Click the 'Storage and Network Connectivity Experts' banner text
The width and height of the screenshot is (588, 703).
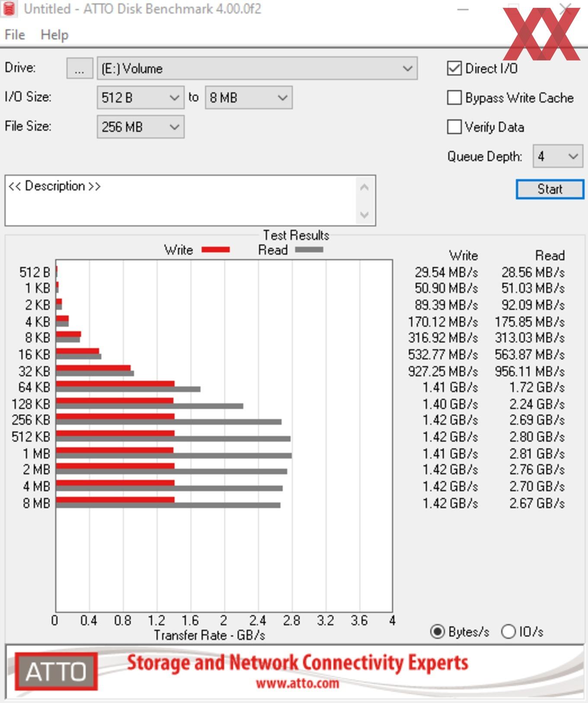[x=297, y=662]
